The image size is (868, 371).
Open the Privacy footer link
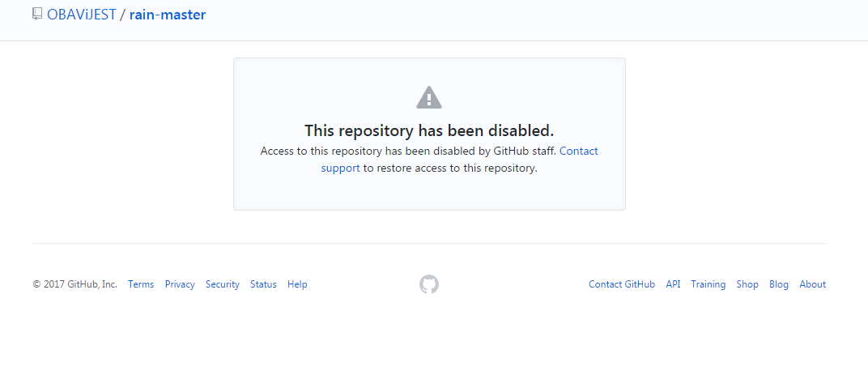click(180, 284)
